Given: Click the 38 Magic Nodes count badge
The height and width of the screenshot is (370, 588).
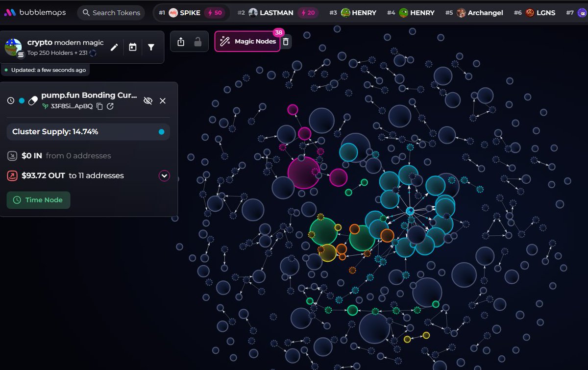Looking at the screenshot, I should (x=279, y=32).
